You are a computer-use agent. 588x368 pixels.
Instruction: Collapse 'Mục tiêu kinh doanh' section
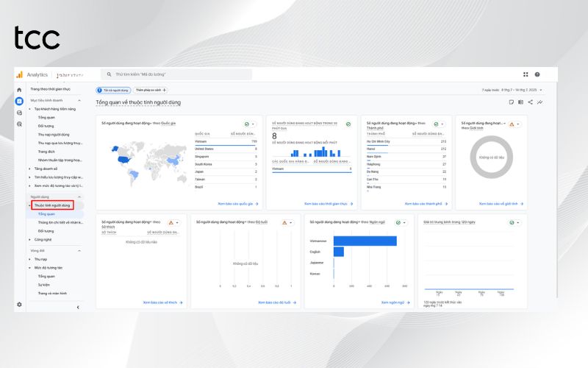[x=79, y=101]
